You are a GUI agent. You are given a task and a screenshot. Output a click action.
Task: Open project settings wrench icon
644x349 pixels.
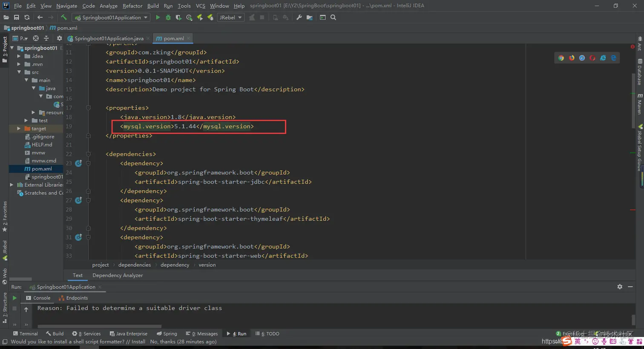(x=299, y=17)
